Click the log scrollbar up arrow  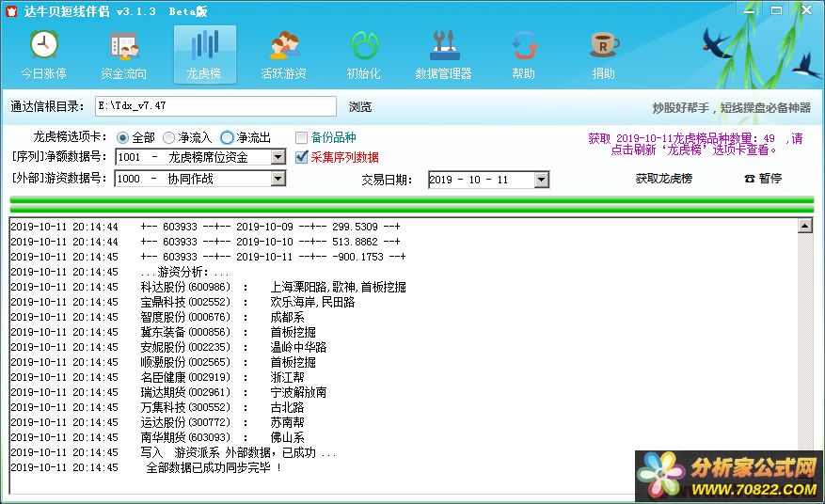pyautogui.click(x=805, y=227)
